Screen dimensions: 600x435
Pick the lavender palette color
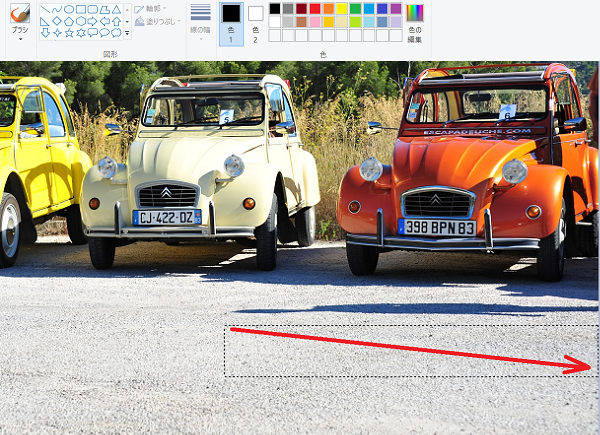point(396,22)
